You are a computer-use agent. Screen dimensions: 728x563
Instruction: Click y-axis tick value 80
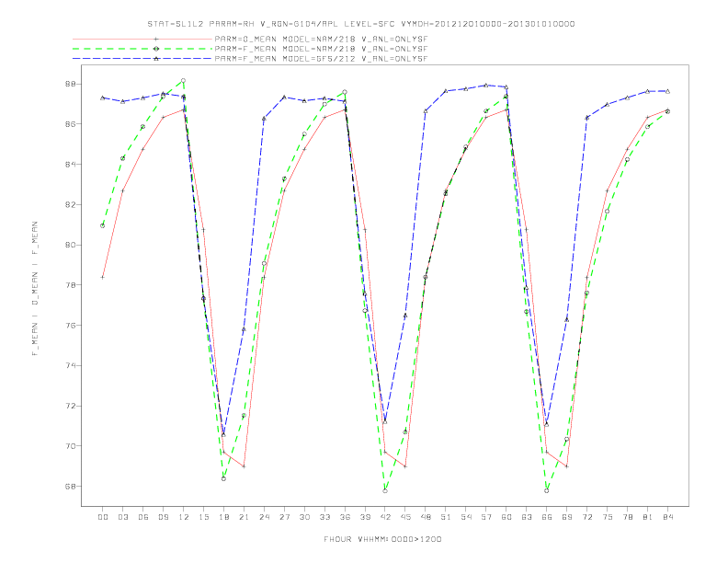coord(70,245)
